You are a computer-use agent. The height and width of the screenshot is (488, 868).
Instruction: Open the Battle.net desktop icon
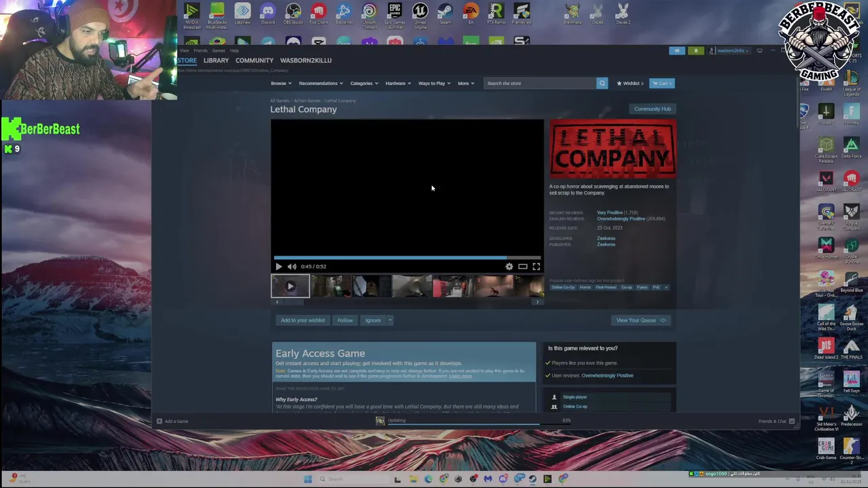click(344, 14)
